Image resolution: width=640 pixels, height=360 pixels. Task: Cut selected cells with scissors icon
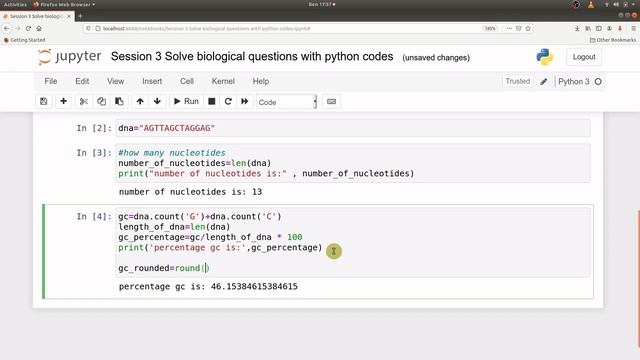pos(84,102)
